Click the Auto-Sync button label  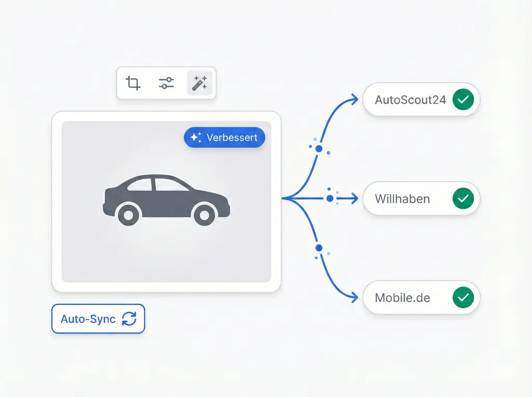88,319
